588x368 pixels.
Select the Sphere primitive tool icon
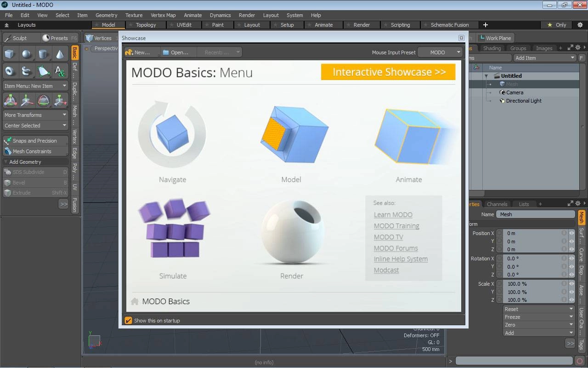[x=26, y=54]
